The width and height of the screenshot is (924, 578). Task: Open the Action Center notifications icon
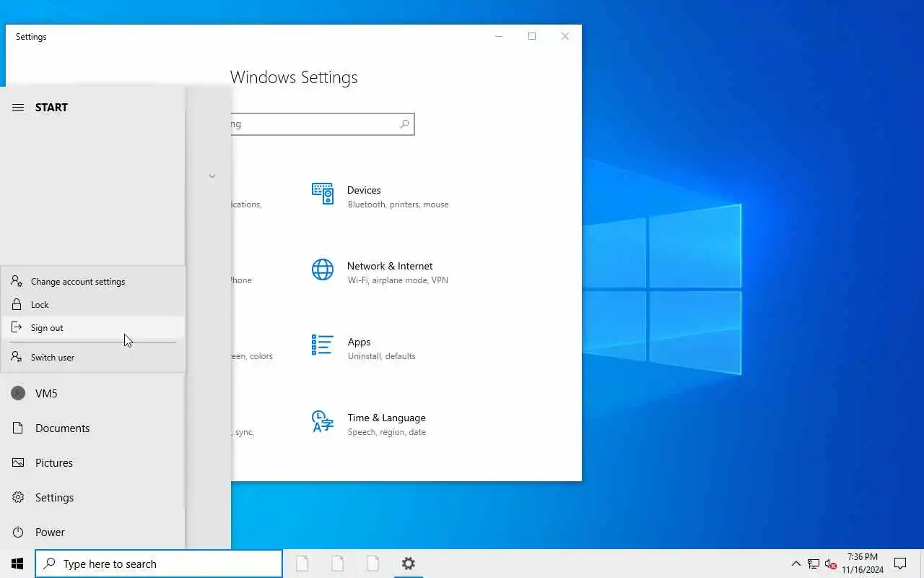900,564
